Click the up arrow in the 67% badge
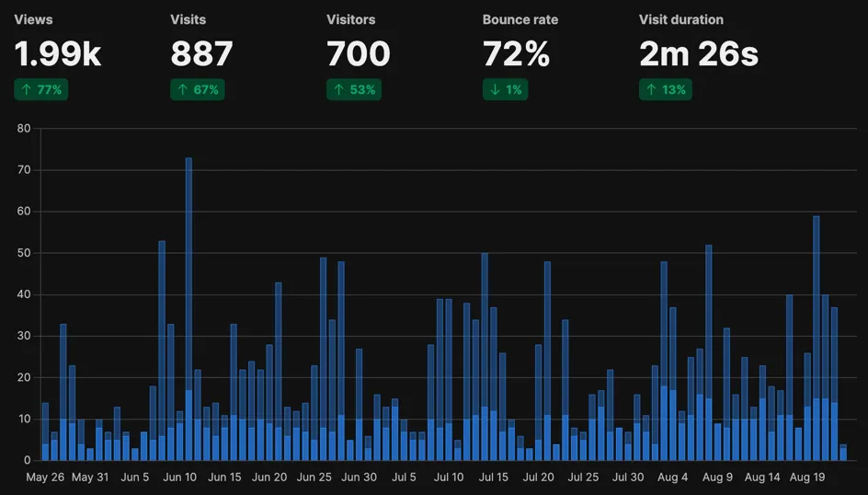Screen dimensions: 868x495 pyautogui.click(x=183, y=90)
